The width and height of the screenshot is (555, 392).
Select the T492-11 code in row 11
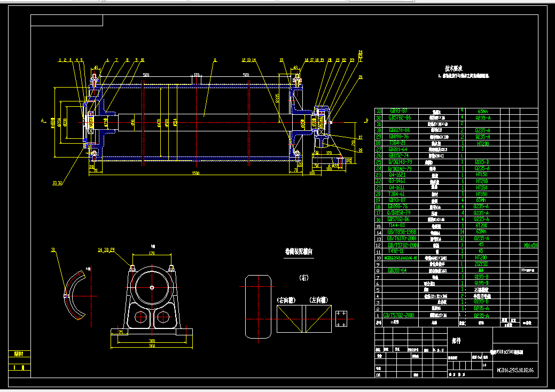[396, 251]
